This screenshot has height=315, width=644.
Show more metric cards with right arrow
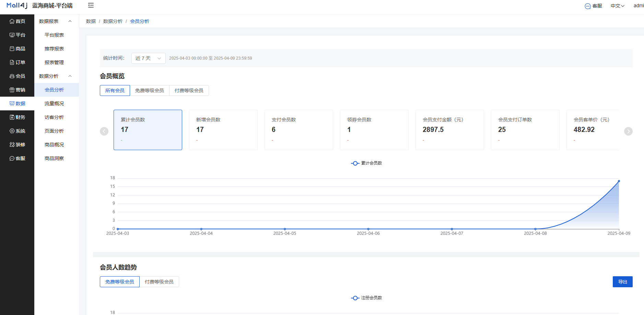628,131
